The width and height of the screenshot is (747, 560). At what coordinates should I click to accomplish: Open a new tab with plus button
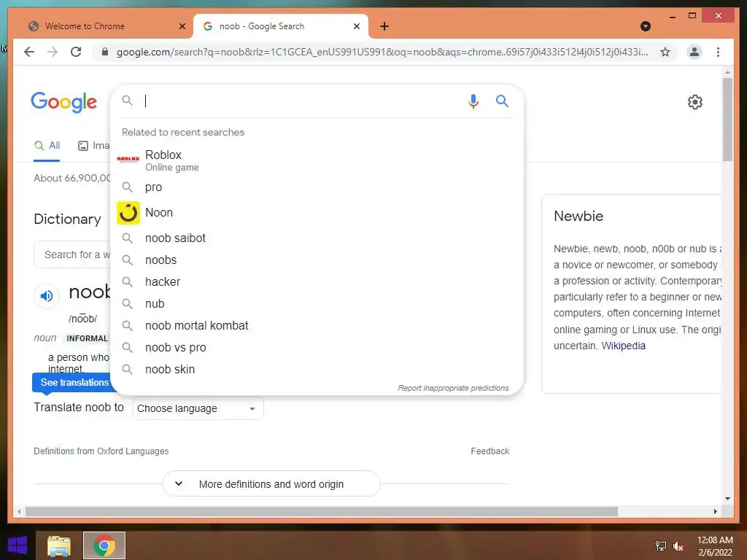point(384,26)
